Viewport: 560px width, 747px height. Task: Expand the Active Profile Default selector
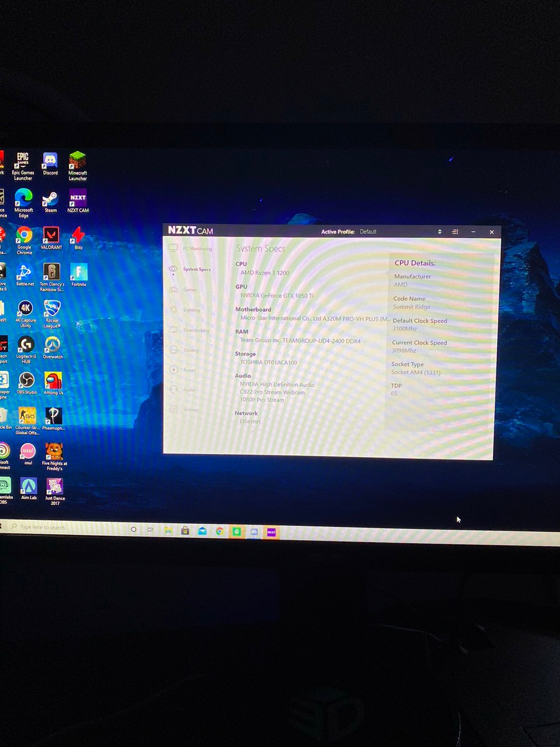pyautogui.click(x=439, y=232)
